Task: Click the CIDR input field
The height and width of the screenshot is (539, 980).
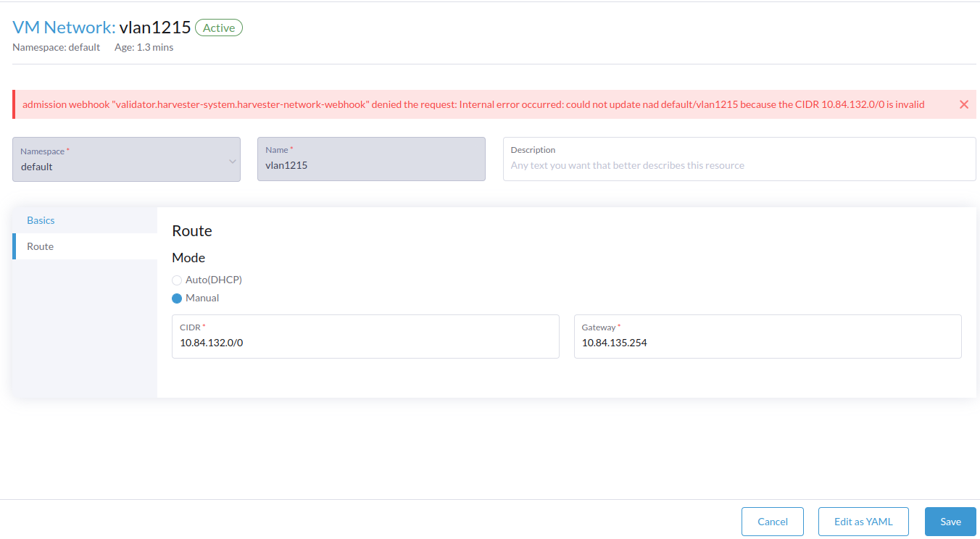Action: click(x=365, y=341)
